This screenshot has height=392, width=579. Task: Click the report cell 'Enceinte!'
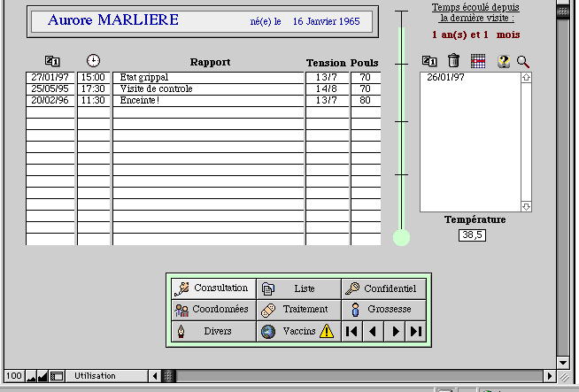click(x=208, y=100)
